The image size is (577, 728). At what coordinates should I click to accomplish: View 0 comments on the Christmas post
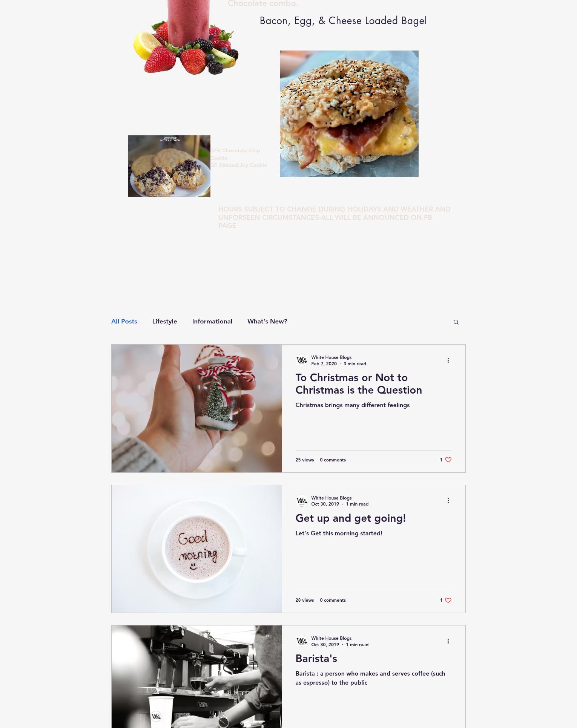tap(333, 460)
